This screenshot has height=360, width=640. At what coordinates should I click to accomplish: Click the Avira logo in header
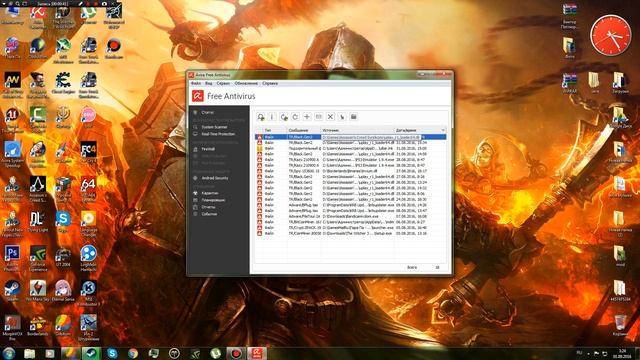198,96
